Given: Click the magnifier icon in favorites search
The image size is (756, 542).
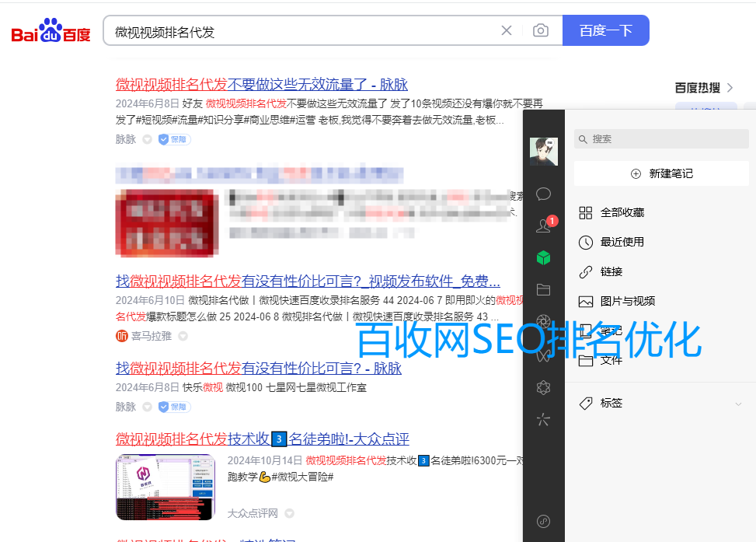Looking at the screenshot, I should 583,139.
